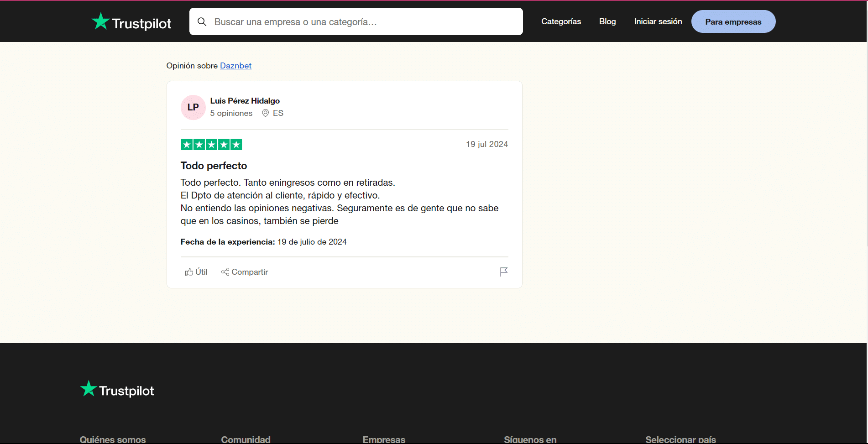Open the Empresas footer heading
The image size is (868, 444).
point(383,439)
